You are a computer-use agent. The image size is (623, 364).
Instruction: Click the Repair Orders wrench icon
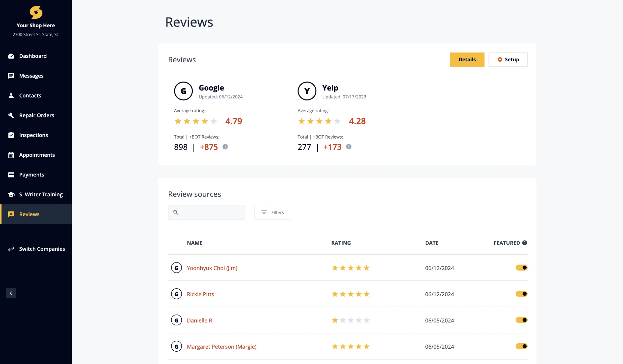tap(11, 115)
